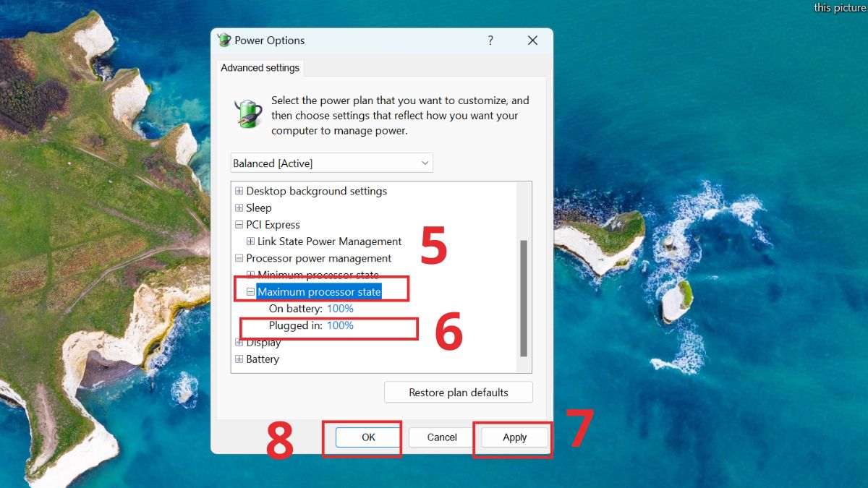This screenshot has height=488, width=868.
Task: Click the 'On battery:' label
Action: (296, 309)
